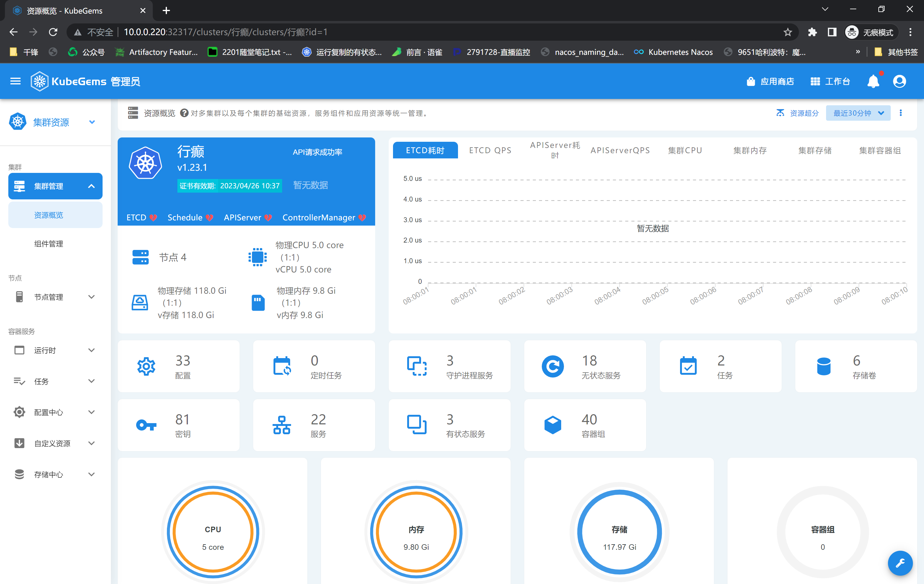This screenshot has width=924, height=584.
Task: Switch to the 集群内存 tab
Action: (750, 150)
